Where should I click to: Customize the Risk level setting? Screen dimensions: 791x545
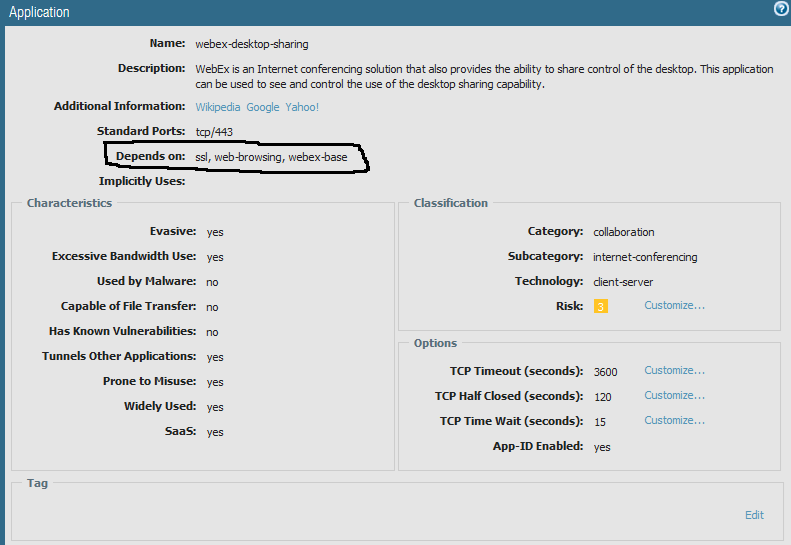pos(674,305)
